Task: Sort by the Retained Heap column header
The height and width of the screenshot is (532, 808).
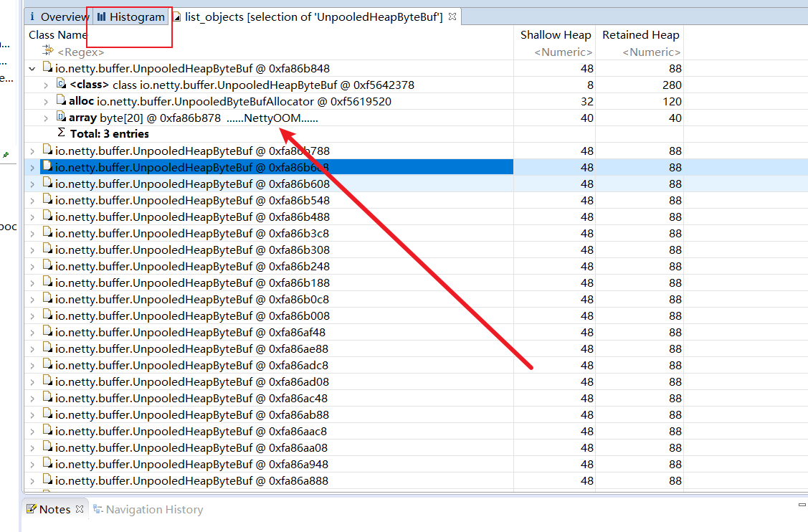Action: [x=640, y=34]
